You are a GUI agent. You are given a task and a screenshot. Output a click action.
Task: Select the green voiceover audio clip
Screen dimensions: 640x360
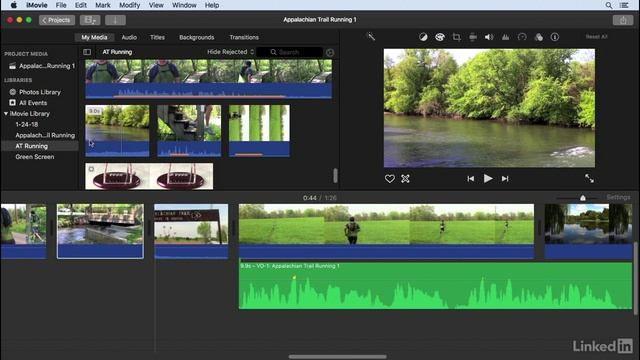(x=435, y=286)
